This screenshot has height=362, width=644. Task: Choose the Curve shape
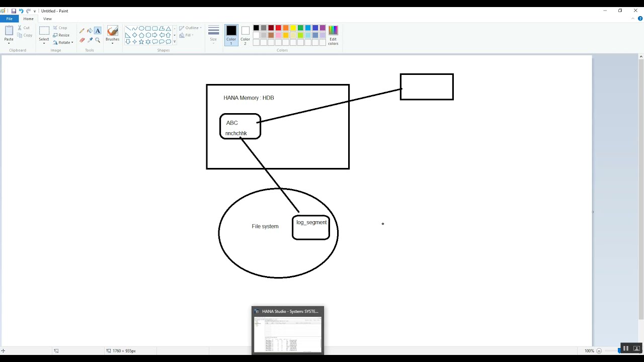point(134,29)
